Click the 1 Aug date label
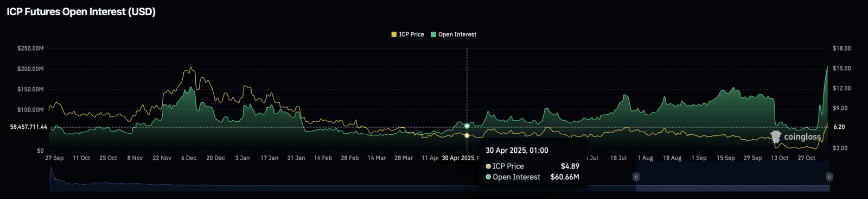868x199 pixels. point(645,158)
